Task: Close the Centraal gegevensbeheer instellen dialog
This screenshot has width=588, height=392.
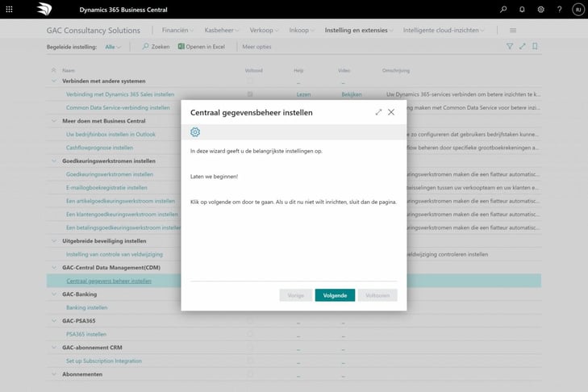Action: pos(391,112)
